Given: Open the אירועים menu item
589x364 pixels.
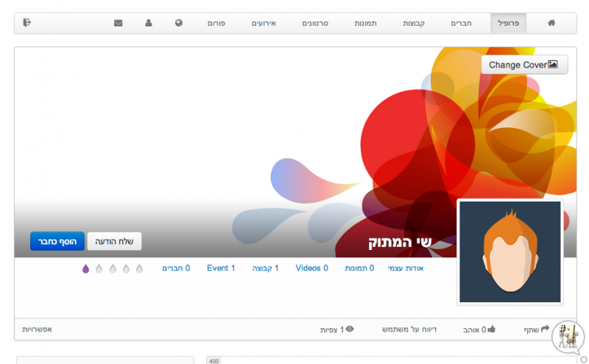Looking at the screenshot, I should 264,24.
